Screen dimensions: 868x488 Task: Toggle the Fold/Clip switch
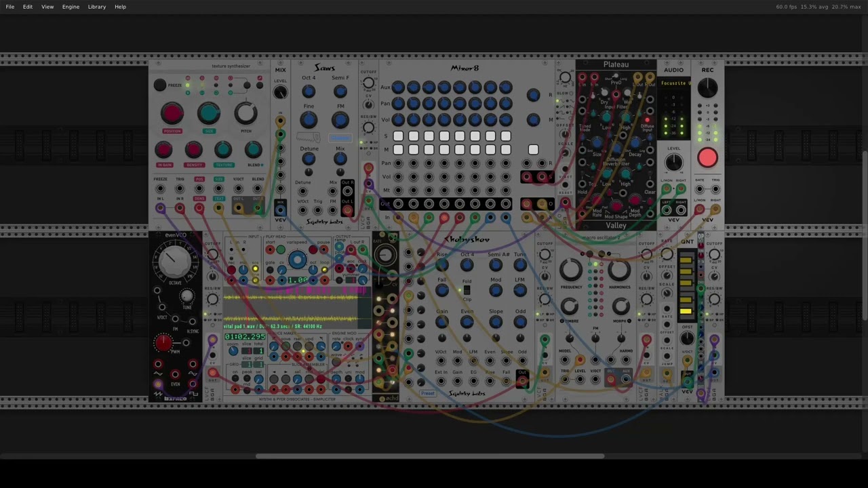467,291
